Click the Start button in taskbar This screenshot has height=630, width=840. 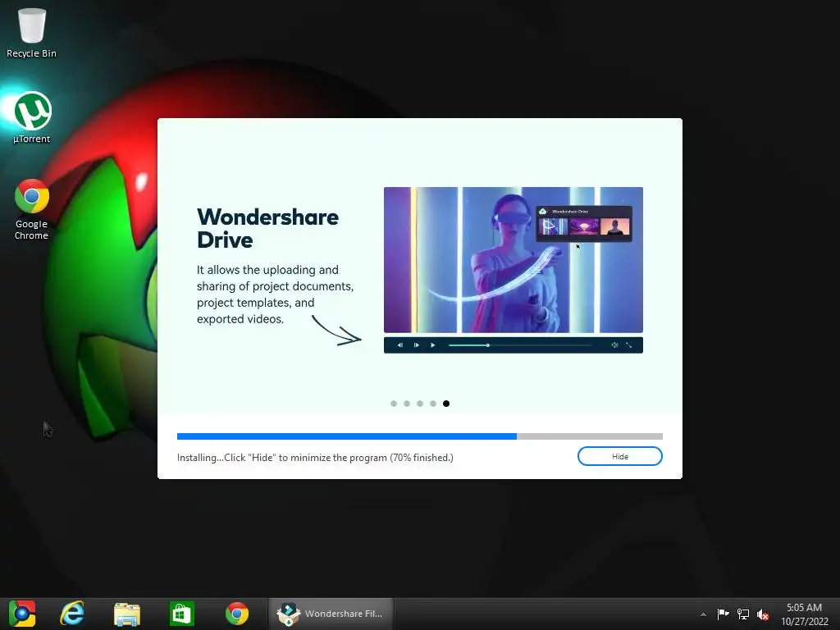[x=22, y=614]
